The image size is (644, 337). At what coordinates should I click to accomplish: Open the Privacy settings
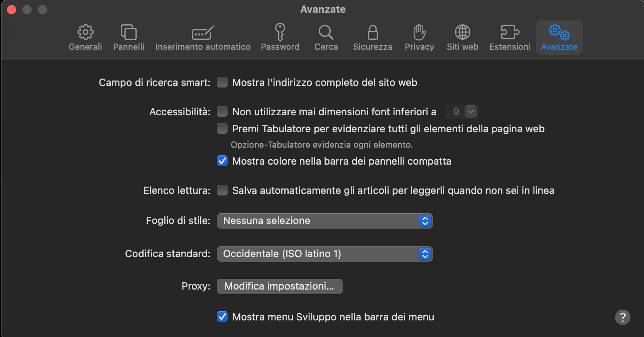pos(419,37)
